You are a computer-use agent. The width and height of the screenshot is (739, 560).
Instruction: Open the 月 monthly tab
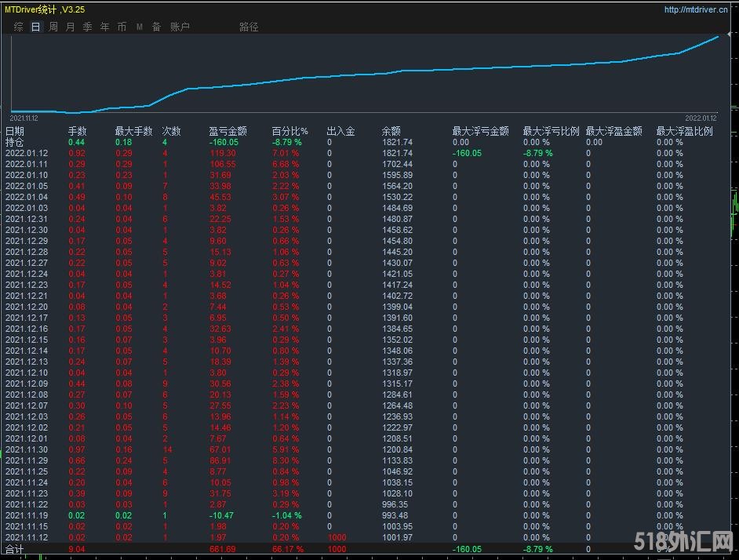point(71,27)
